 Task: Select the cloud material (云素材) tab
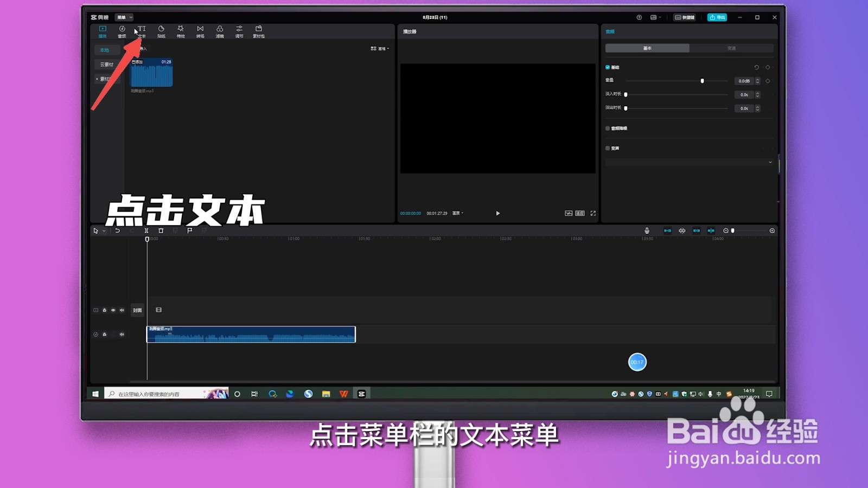[106, 65]
